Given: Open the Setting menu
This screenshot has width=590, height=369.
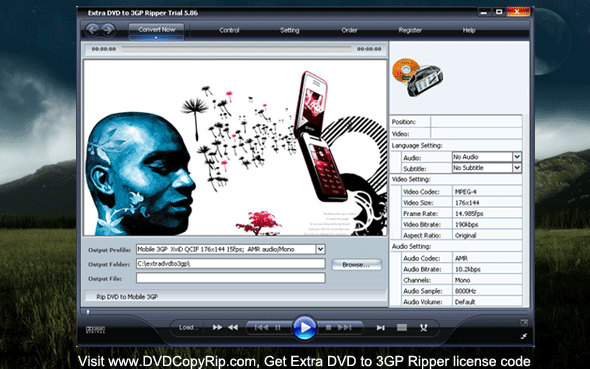Looking at the screenshot, I should tap(290, 30).
